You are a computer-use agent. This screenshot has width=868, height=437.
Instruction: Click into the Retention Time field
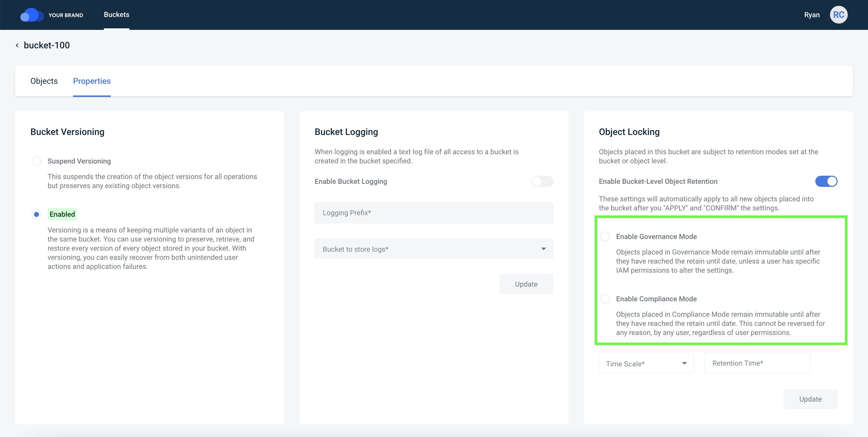[x=757, y=363]
